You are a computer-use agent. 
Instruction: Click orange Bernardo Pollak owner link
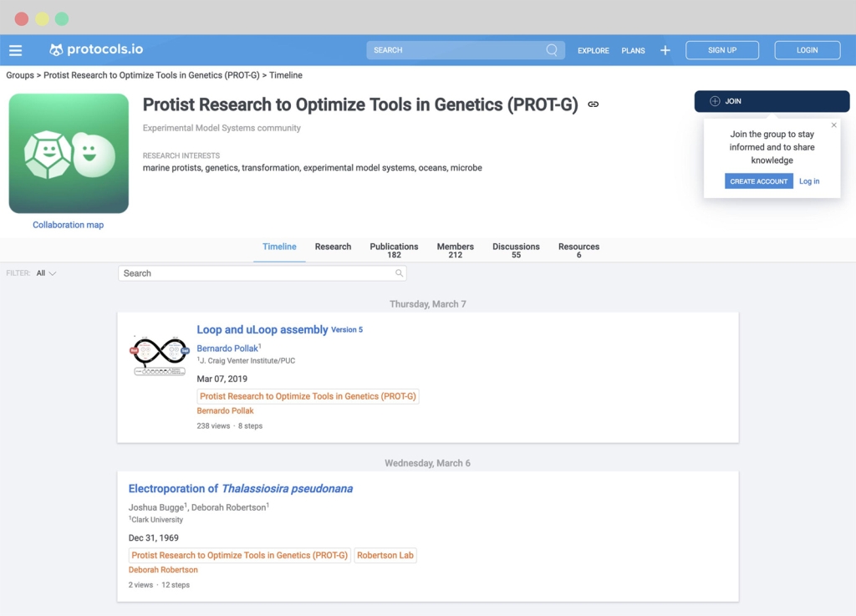(x=226, y=411)
